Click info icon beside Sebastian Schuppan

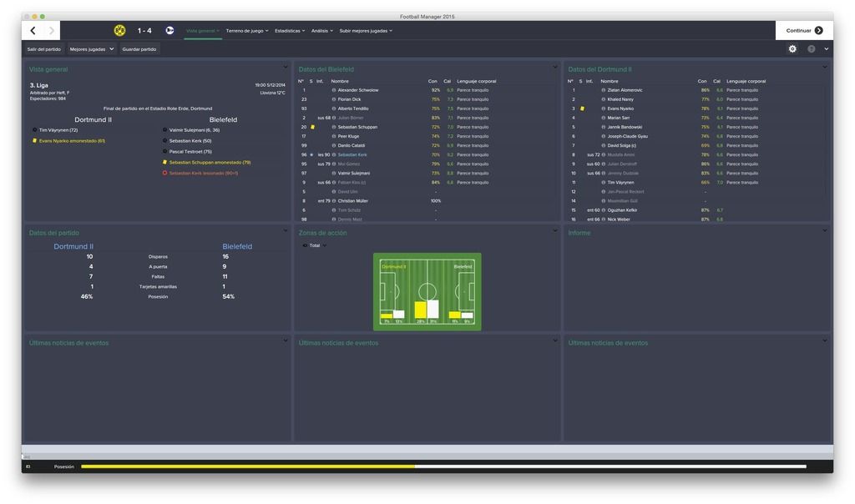334,128
